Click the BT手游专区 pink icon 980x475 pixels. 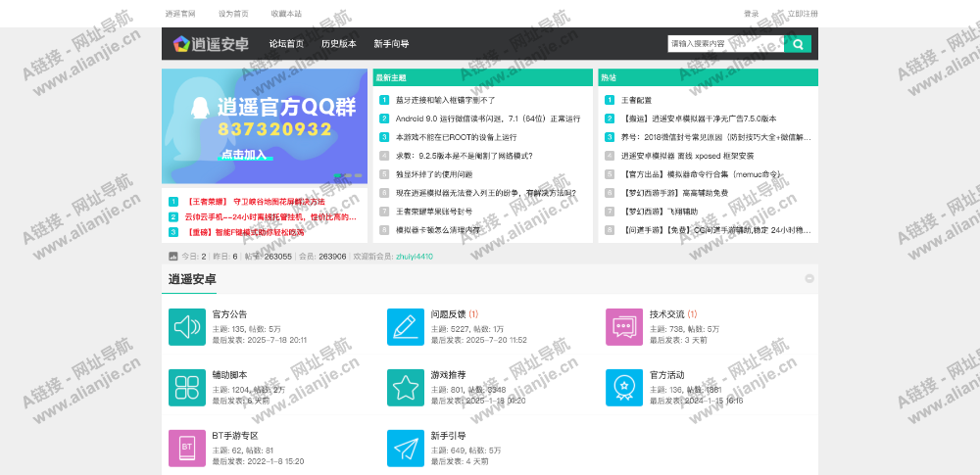pos(186,448)
